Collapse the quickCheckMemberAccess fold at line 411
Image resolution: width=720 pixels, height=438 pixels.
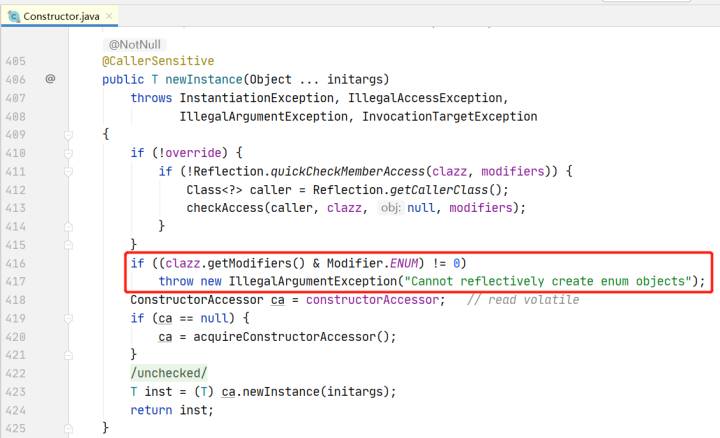pos(68,171)
